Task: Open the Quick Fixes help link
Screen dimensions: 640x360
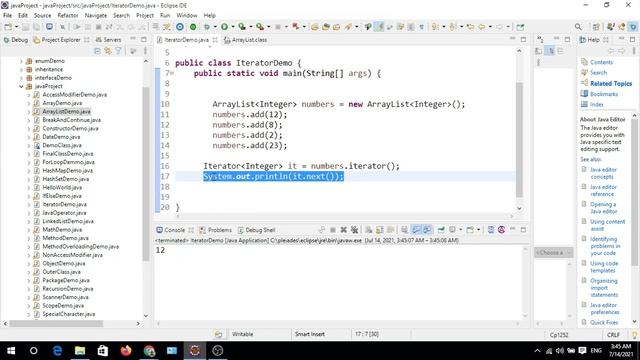Action: 604,322
